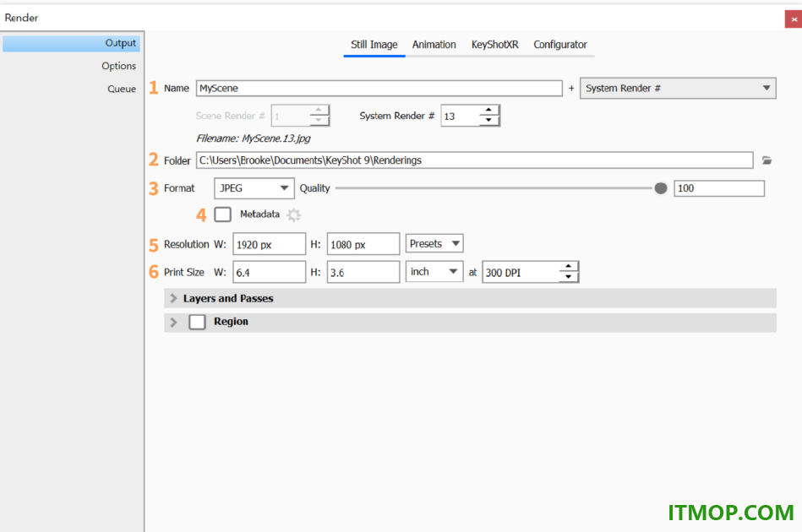Screen dimensions: 802x532
Task: Decrease DPI with the down arrow
Action: coord(568,277)
